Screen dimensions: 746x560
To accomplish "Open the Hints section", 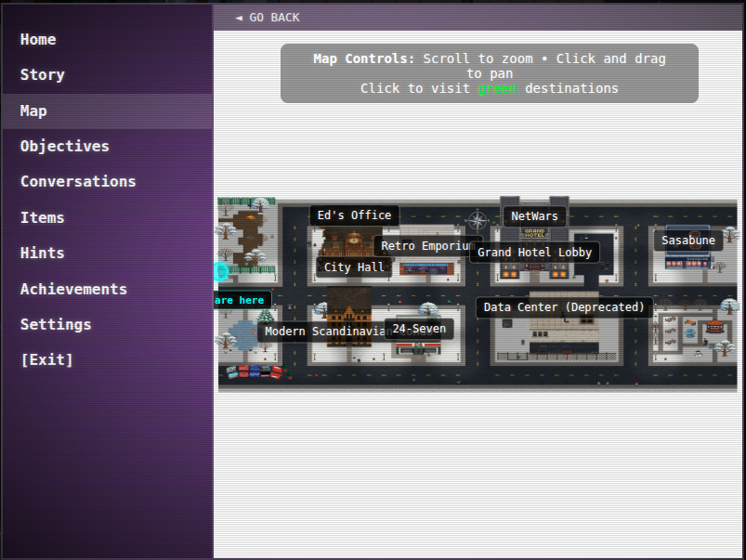I will (43, 253).
